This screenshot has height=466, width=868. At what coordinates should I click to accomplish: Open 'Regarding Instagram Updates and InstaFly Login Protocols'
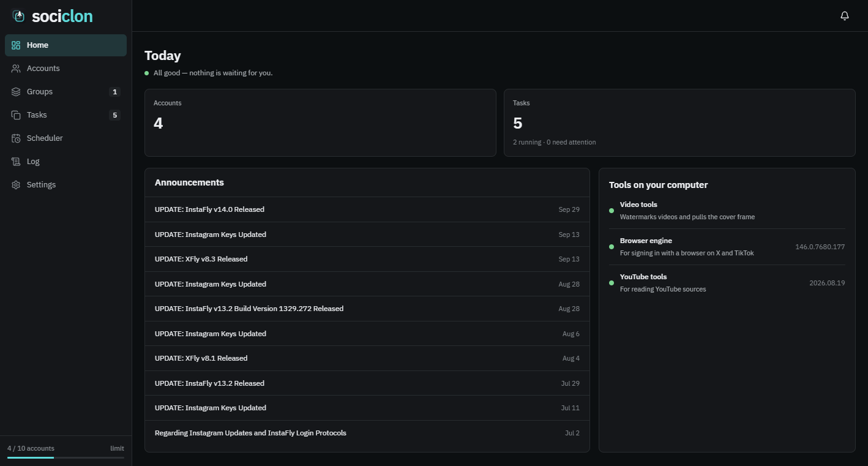[x=367, y=433]
